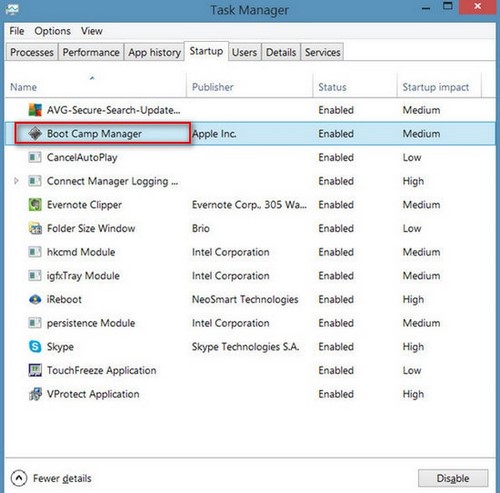Select the hkcmd Module row
This screenshot has height=493, width=500.
250,252
